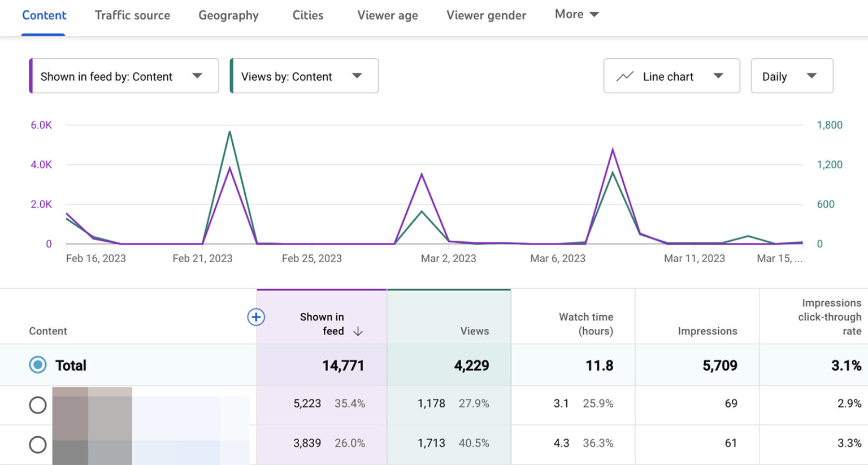868x465 pixels.
Task: Select the second video's radio button
Action: (x=37, y=444)
